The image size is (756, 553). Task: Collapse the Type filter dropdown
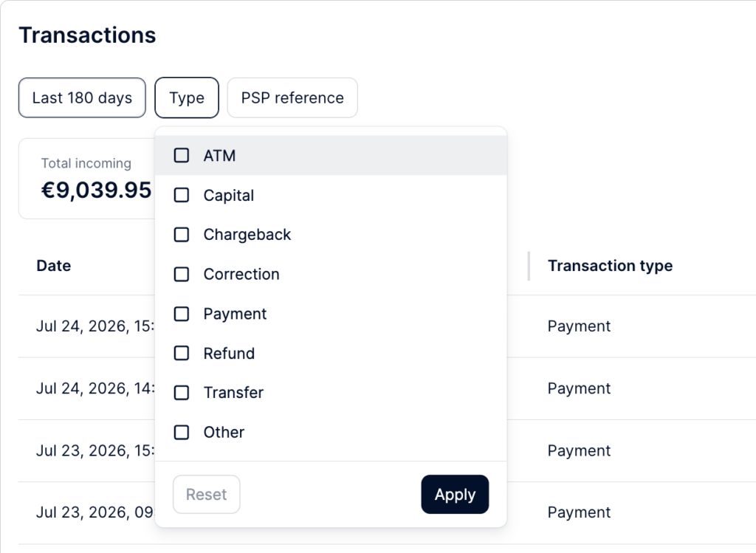tap(187, 98)
